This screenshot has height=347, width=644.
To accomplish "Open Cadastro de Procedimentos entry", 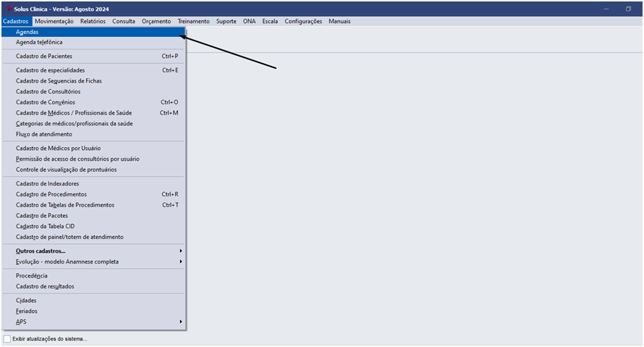I will pyautogui.click(x=93, y=194).
